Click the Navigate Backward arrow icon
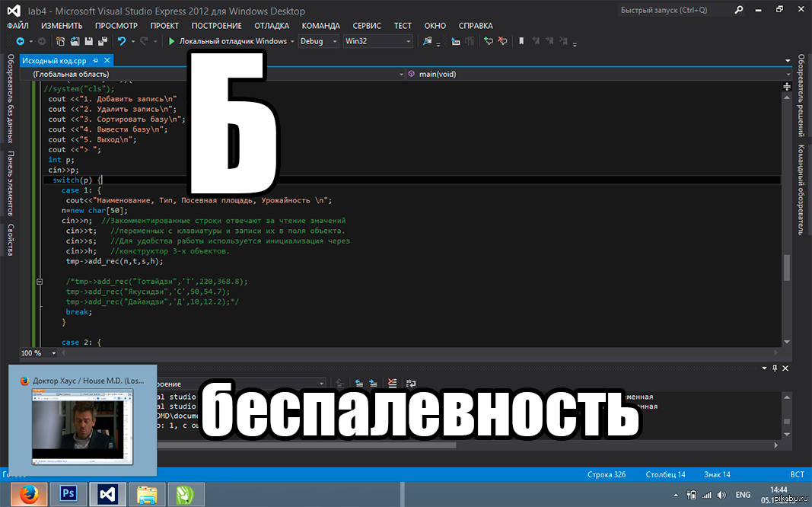 [x=21, y=41]
